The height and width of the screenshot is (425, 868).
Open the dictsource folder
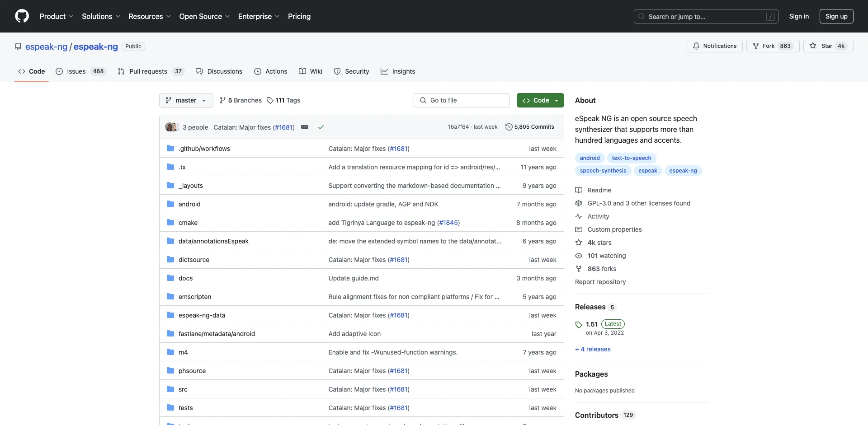click(x=194, y=260)
